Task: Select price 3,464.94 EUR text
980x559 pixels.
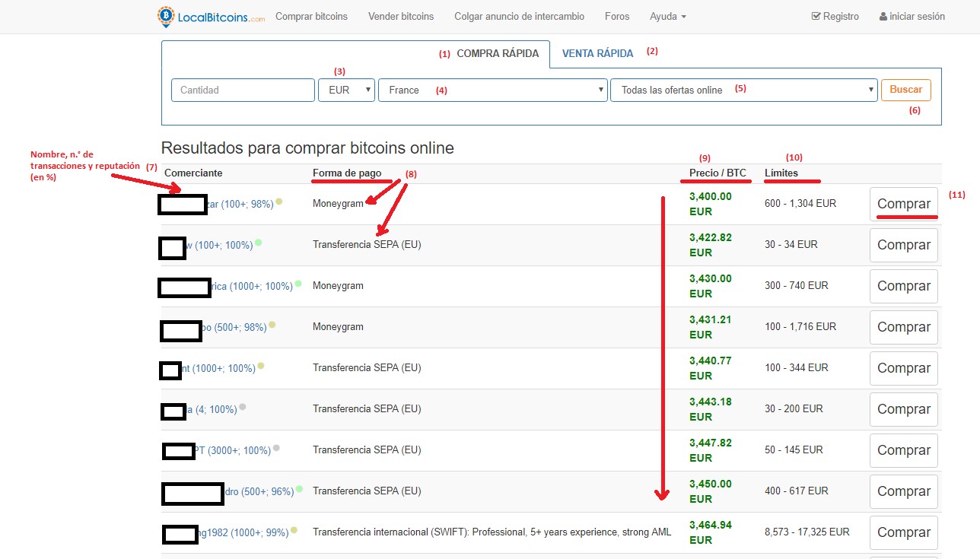Action: (x=711, y=532)
